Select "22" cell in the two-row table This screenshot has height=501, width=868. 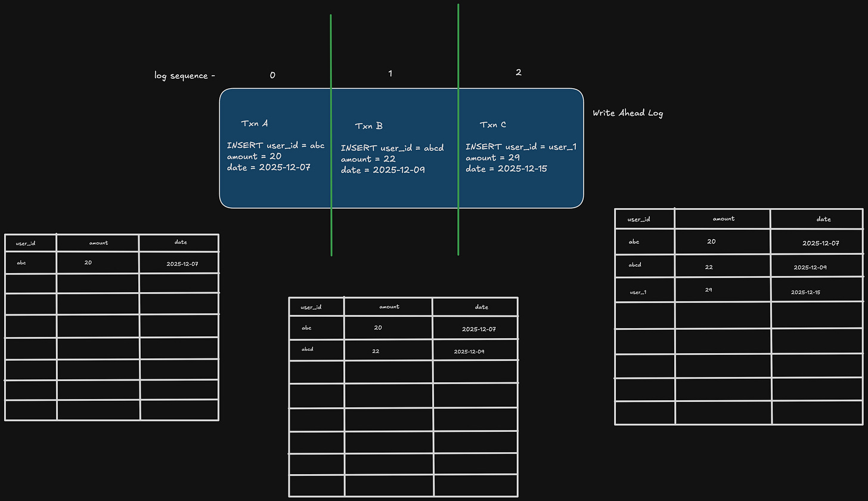point(376,351)
